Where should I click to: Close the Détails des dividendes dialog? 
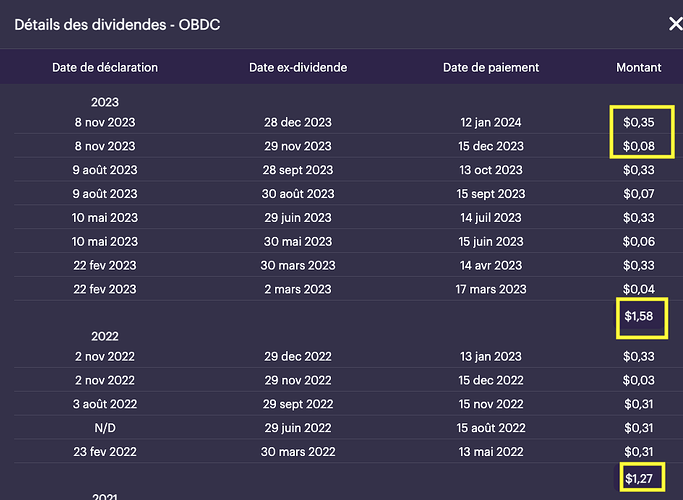(676, 24)
